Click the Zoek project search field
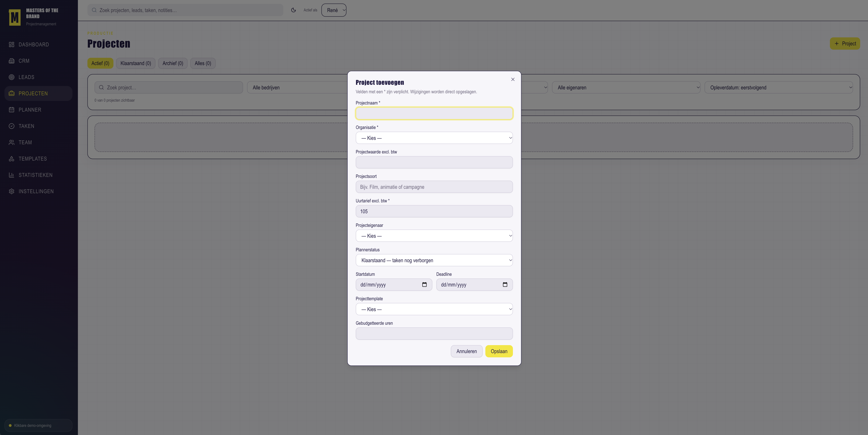The image size is (868, 435). pos(169,88)
